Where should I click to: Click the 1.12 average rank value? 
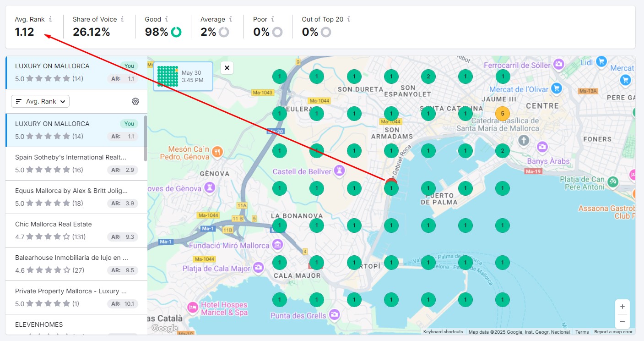[24, 32]
